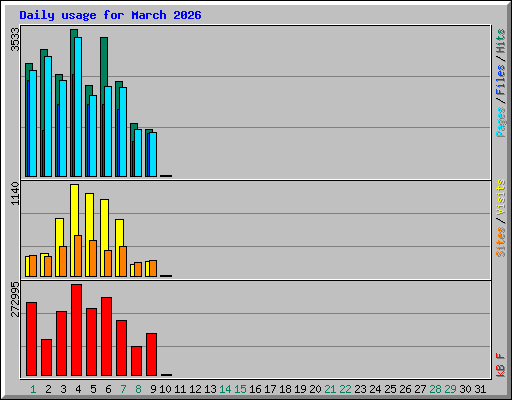Click the red KB bar for day 2
This screenshot has width=512, height=400.
tap(46, 357)
